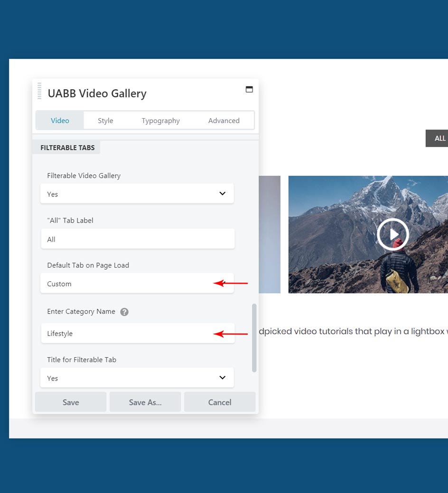Play the mountain hiker video
Viewport: 448px width, 493px height.
tap(392, 234)
